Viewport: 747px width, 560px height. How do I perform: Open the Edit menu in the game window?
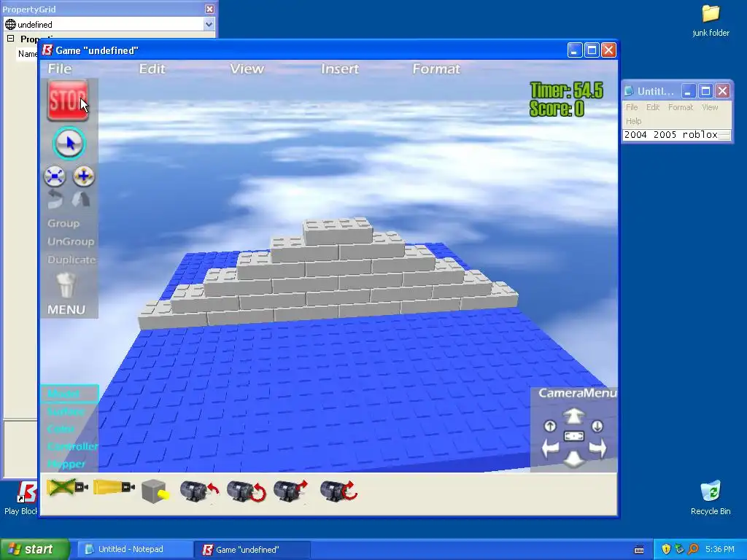click(152, 69)
